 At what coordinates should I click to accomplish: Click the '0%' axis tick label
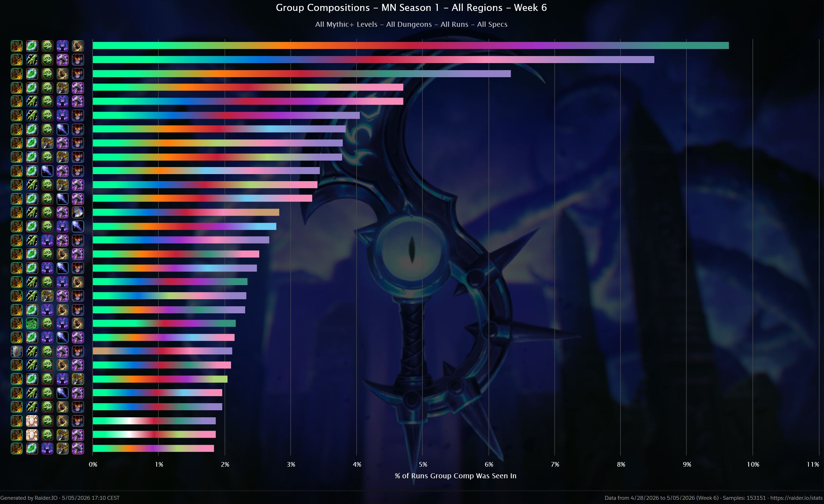tap(93, 465)
